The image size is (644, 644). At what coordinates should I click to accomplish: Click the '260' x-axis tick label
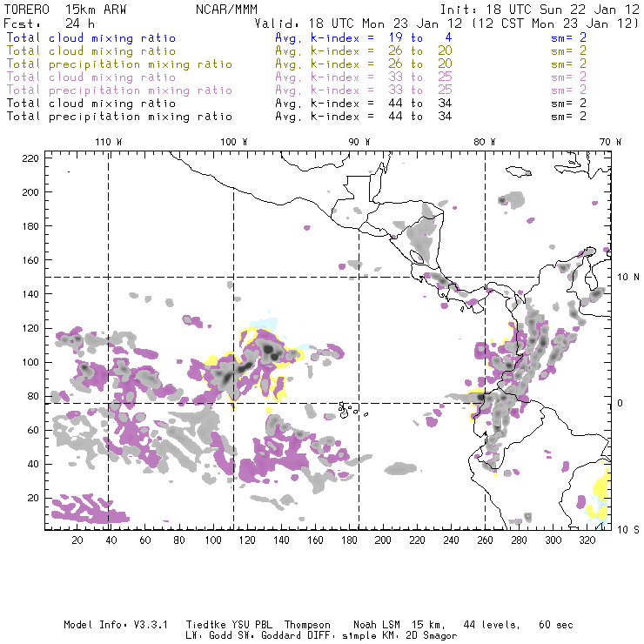[485, 540]
